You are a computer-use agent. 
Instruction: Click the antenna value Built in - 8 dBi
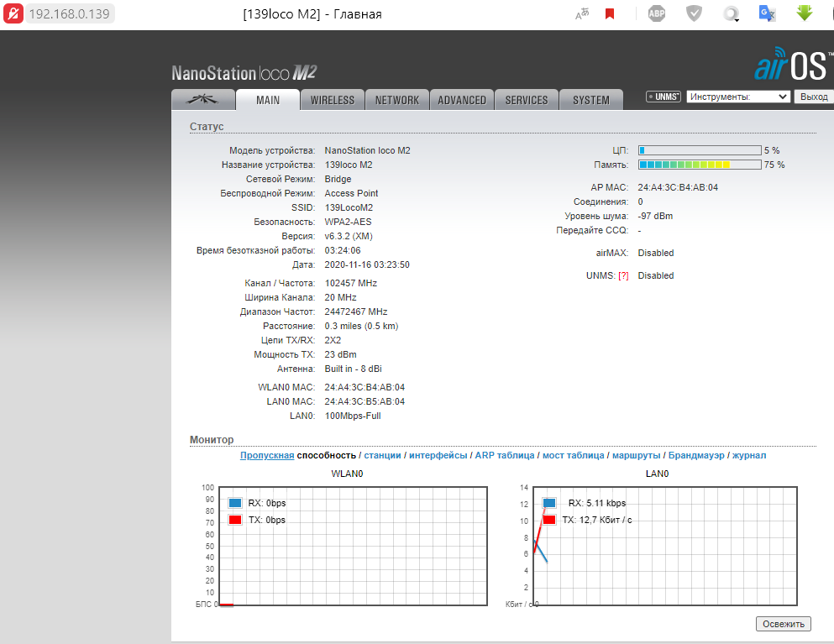[x=354, y=369]
